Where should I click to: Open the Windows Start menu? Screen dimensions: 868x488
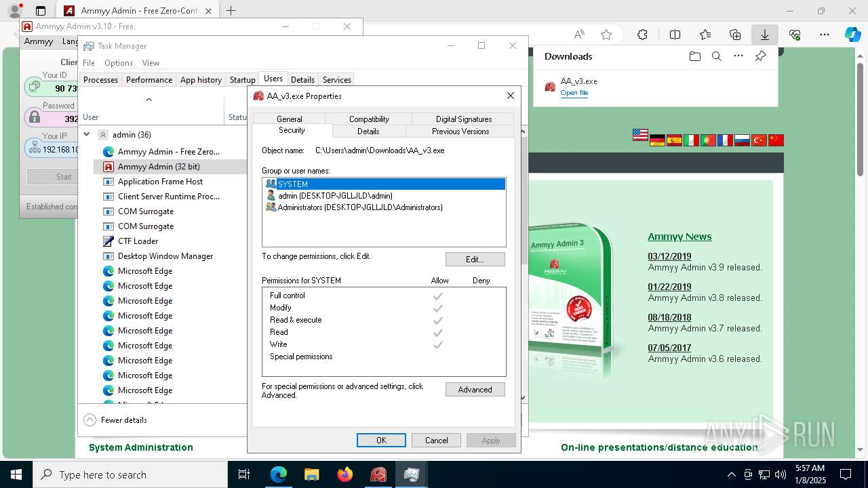coord(16,474)
